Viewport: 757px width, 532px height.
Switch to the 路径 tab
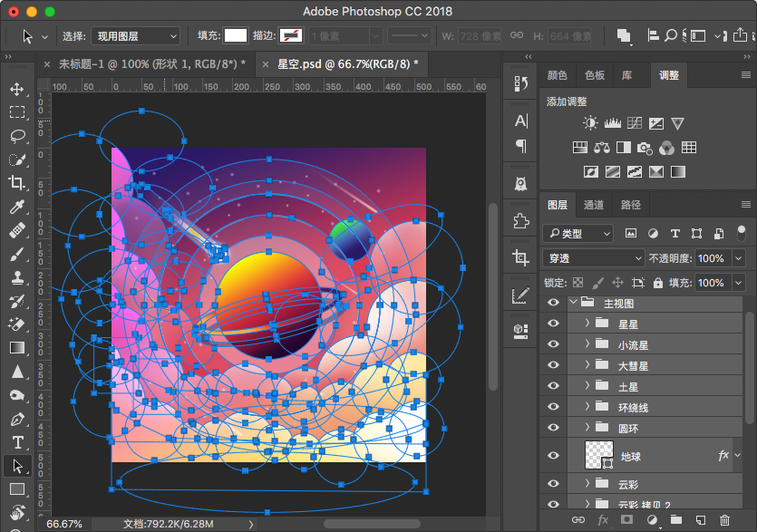tap(630, 205)
